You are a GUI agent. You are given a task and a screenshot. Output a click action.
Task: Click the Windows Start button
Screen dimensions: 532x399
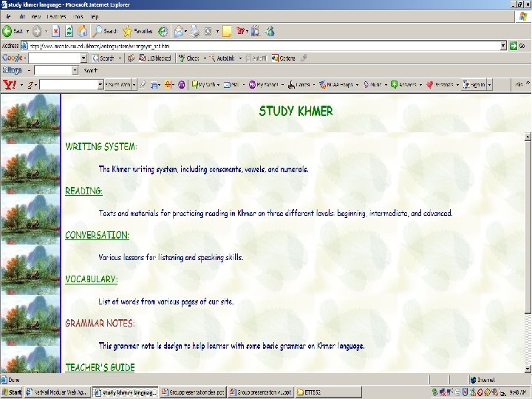pos(12,392)
